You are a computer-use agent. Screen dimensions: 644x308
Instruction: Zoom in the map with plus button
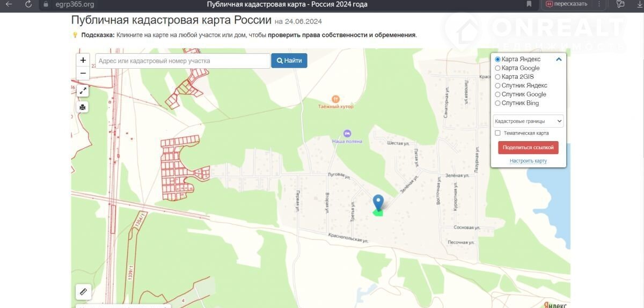pyautogui.click(x=83, y=60)
